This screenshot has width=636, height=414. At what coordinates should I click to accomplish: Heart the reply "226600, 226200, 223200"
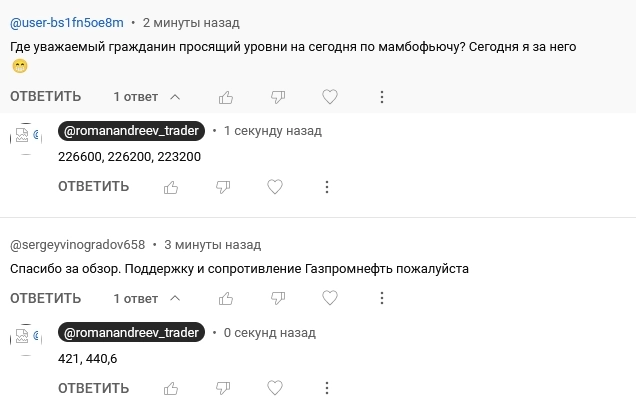pos(275,186)
